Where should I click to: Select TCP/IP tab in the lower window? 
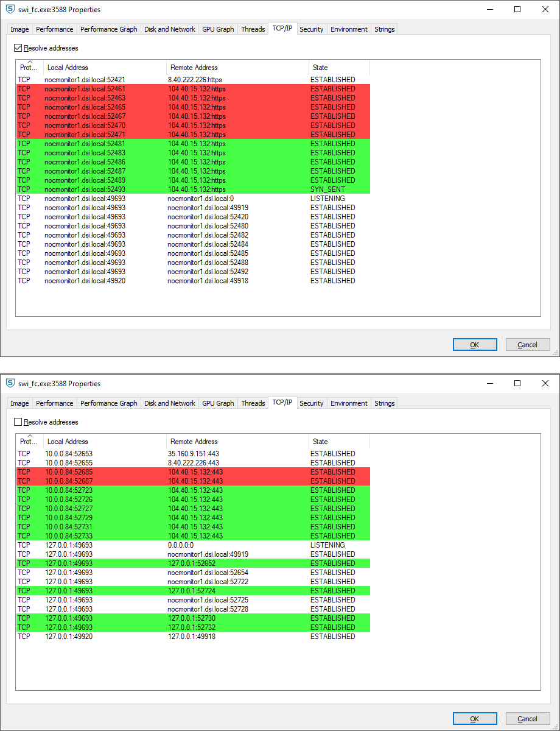[282, 403]
